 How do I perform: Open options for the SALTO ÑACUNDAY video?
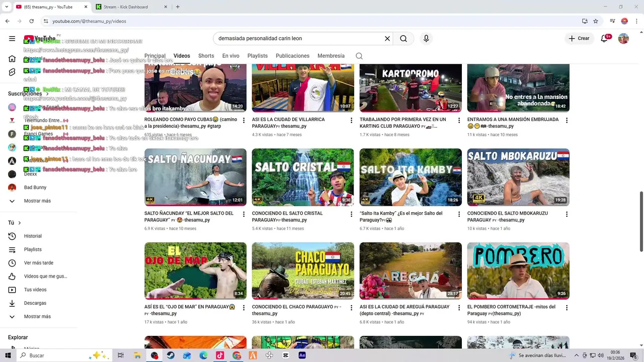pyautogui.click(x=244, y=214)
